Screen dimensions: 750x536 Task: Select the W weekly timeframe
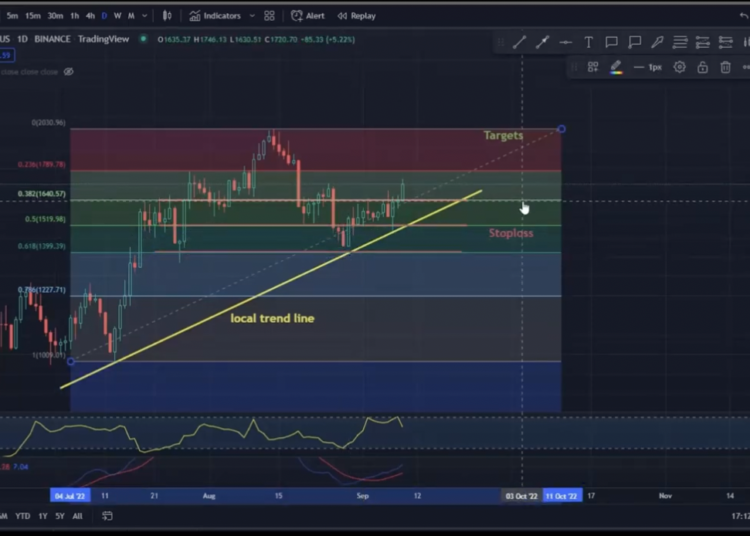click(118, 16)
